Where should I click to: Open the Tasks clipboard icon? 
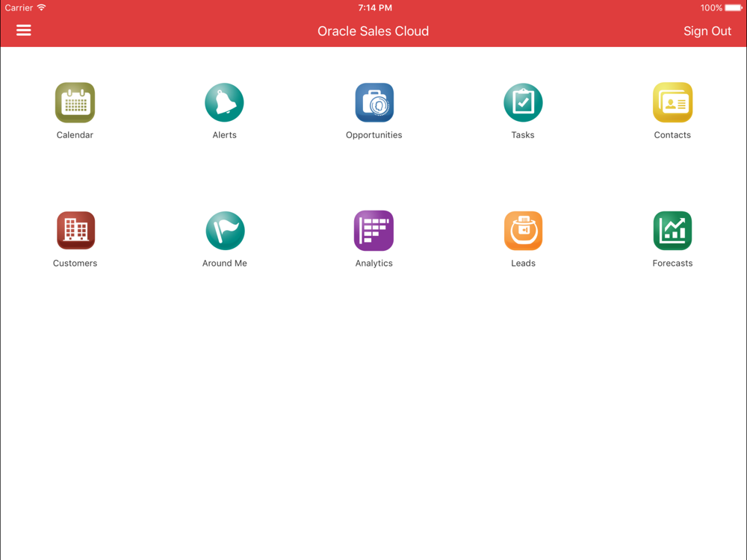click(523, 102)
